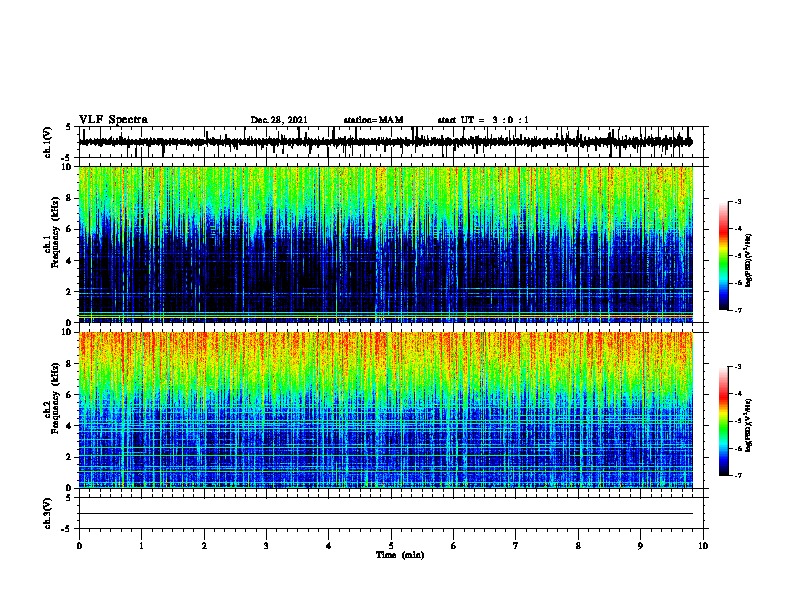Screen dimensions: 792x612
Task: Select the "start UT = 3 : 0 : 1" text
Action: (x=483, y=120)
